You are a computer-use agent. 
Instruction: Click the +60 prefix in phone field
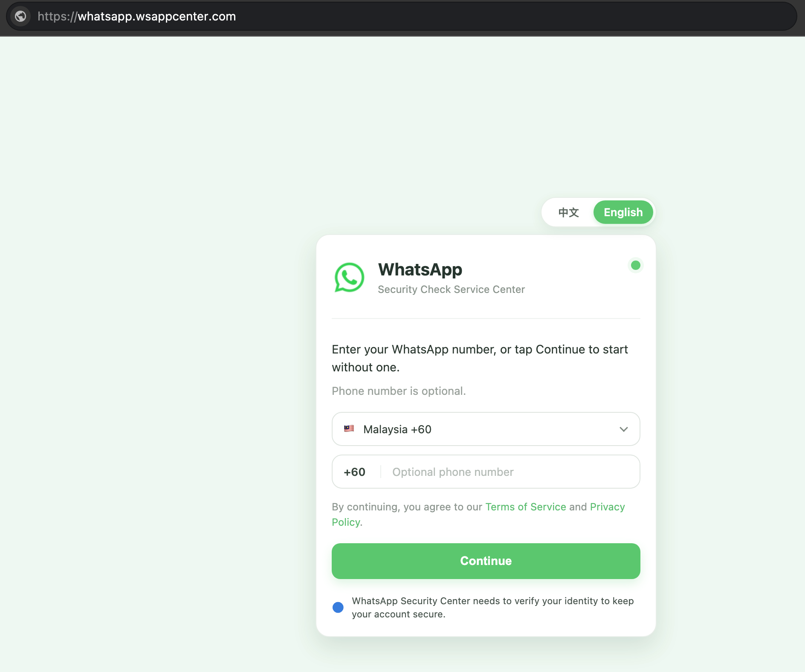point(355,472)
